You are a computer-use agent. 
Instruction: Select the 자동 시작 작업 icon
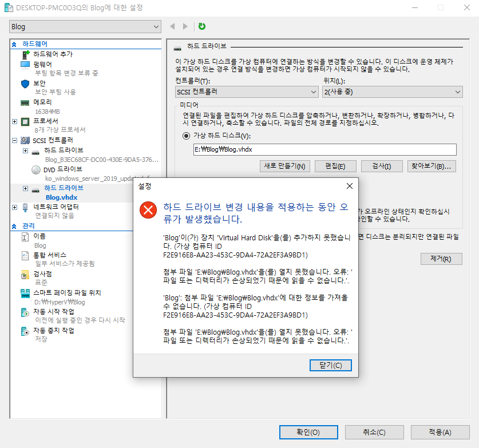point(25,312)
